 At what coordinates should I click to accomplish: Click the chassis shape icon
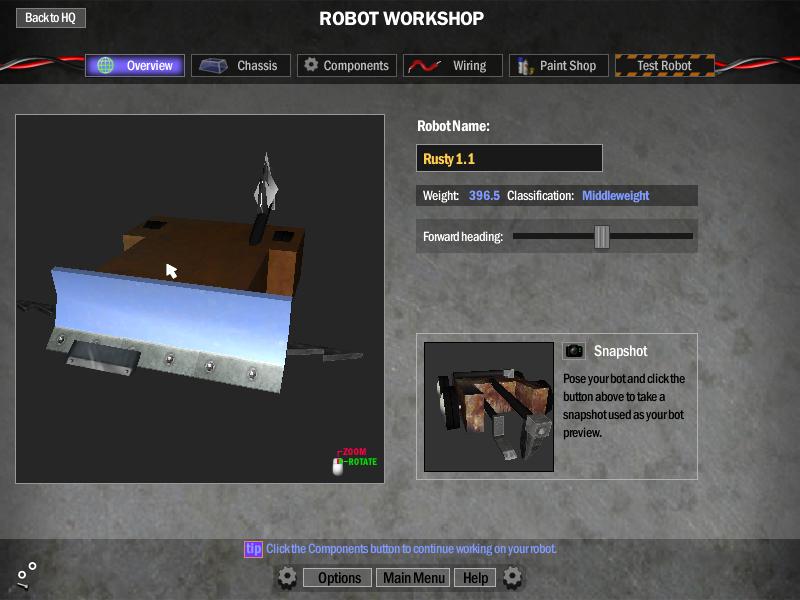coord(213,66)
